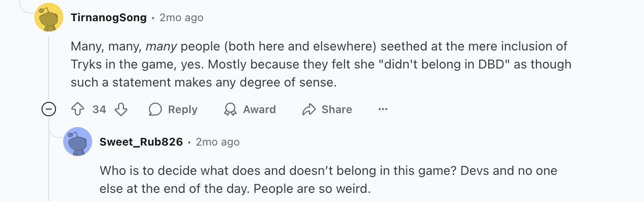
Task: Open TirnanogSong's "2mo ago" timestamp permalink
Action: (x=181, y=18)
